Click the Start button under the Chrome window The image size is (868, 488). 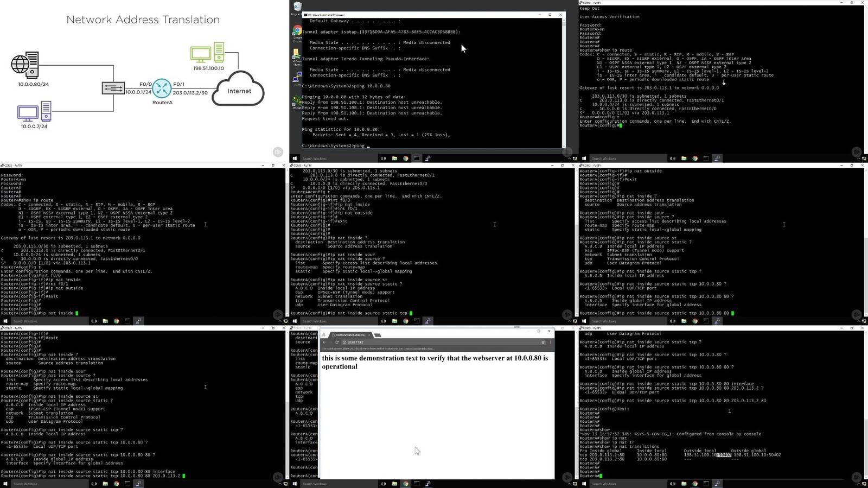(295, 484)
